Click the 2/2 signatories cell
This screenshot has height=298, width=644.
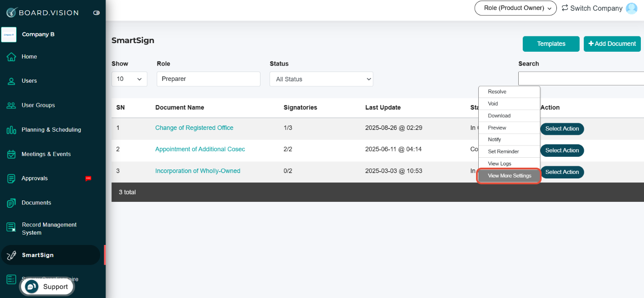click(x=288, y=149)
